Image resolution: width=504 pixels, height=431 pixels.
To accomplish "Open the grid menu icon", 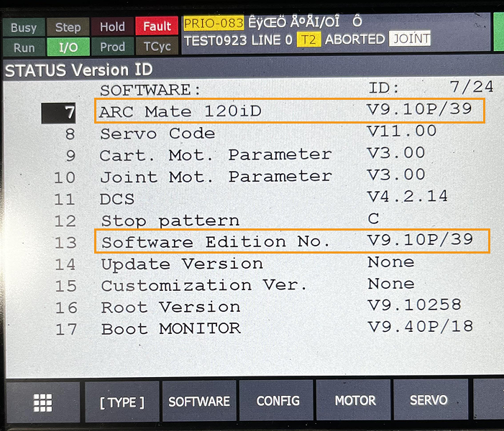I will click(x=42, y=402).
